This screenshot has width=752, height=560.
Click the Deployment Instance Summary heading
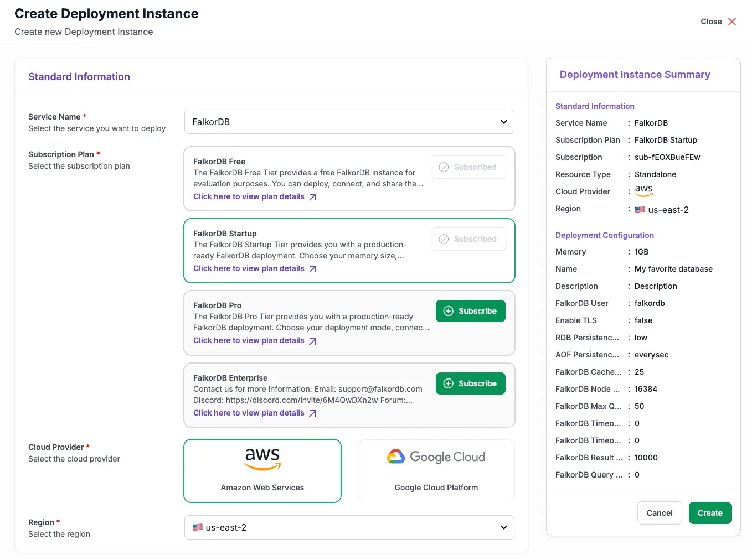click(x=635, y=75)
